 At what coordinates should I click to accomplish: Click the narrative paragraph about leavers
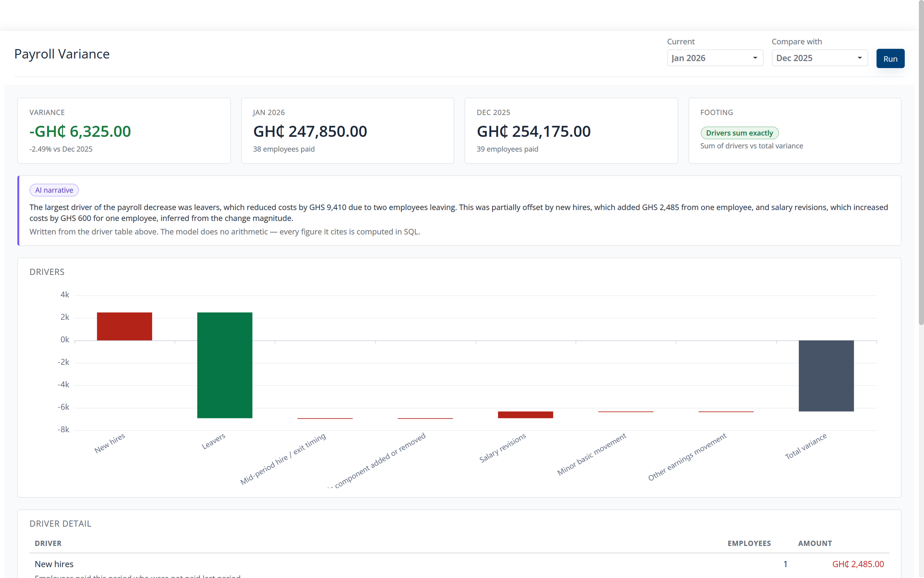pos(458,213)
